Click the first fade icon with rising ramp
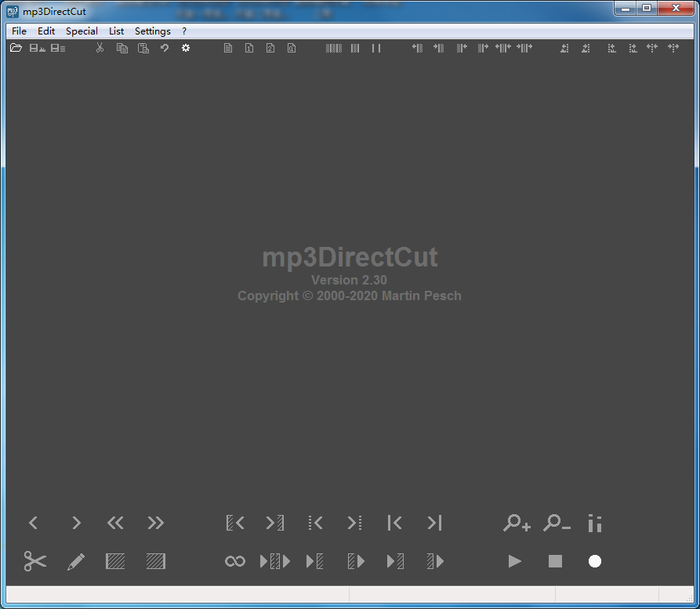Screen dimensions: 700x609 tap(564, 48)
